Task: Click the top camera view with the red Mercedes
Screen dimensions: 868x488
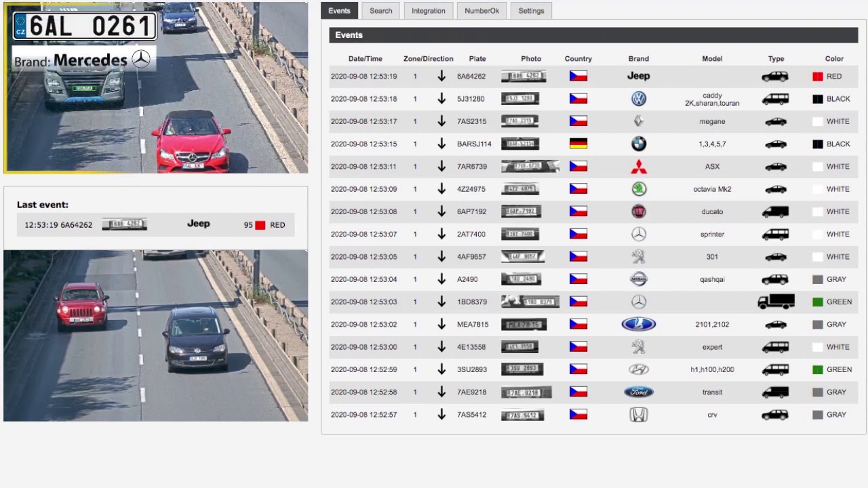Action: click(x=156, y=87)
